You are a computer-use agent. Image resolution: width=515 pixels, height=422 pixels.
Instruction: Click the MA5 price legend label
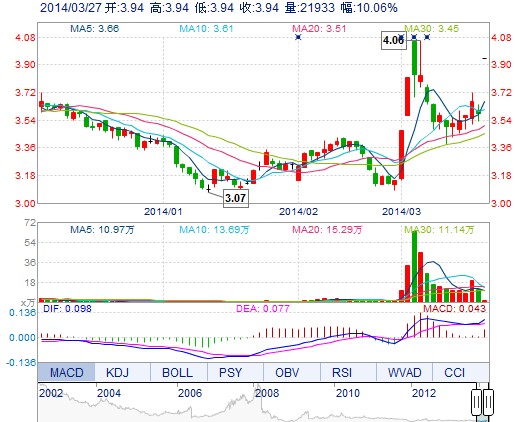tap(95, 29)
